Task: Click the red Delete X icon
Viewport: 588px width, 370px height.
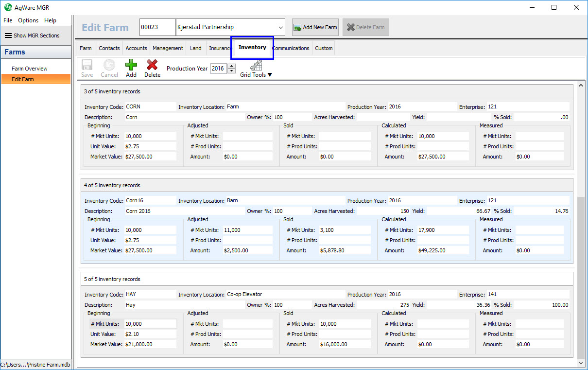Action: pos(152,65)
